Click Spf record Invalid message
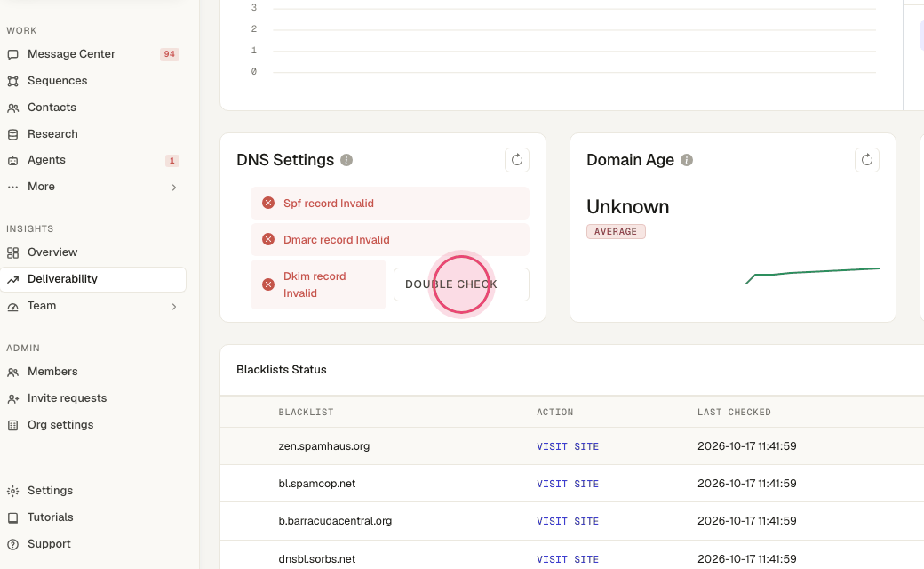 [328, 204]
